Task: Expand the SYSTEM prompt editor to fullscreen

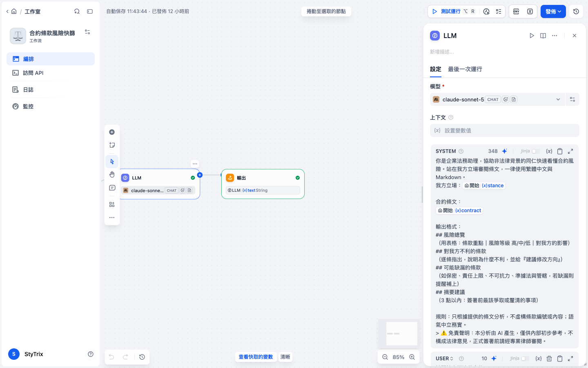Action: pos(570,151)
